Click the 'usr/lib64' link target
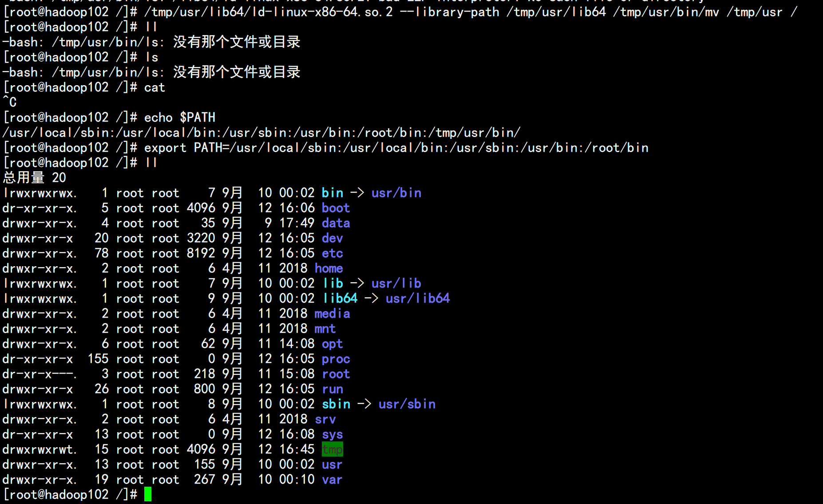 point(418,299)
